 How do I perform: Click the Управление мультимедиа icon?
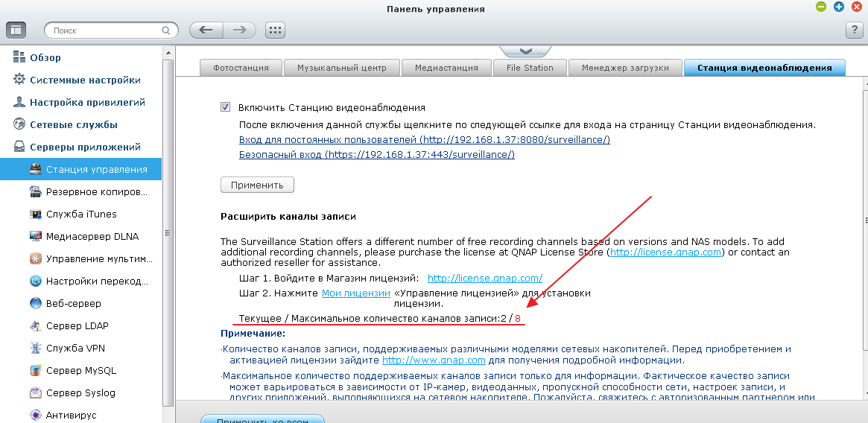[x=36, y=258]
